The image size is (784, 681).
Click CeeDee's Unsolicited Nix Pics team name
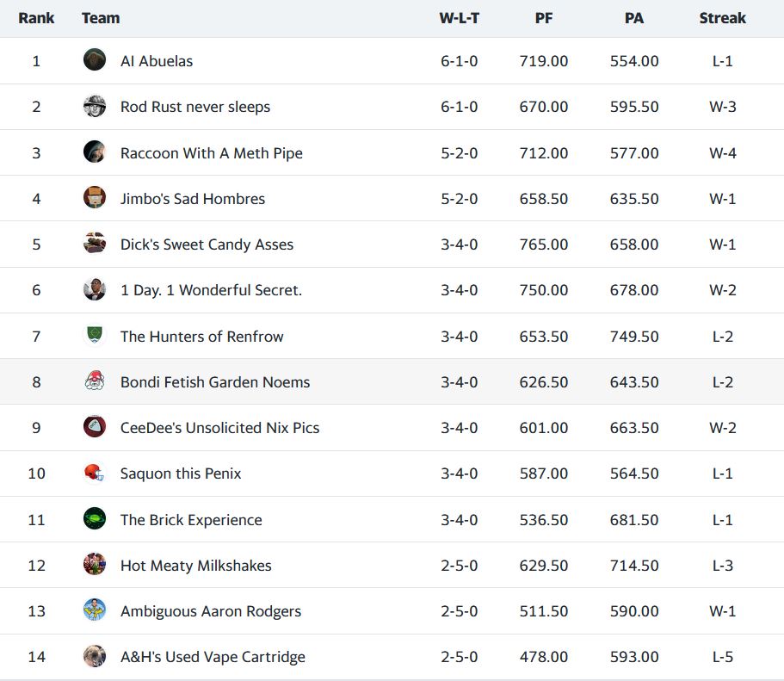[219, 428]
